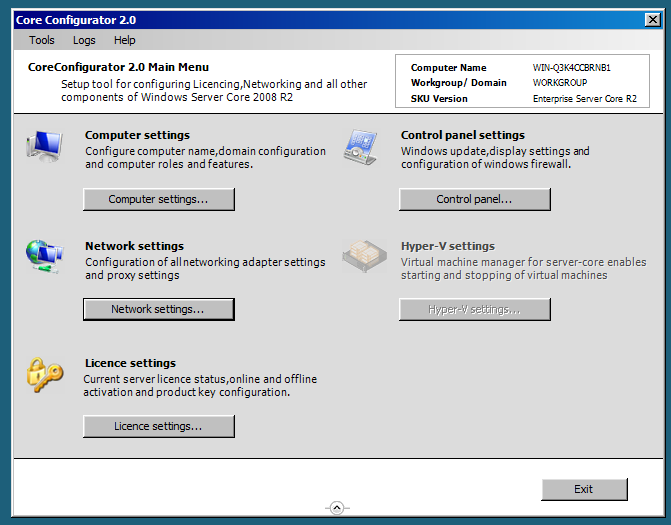Image resolution: width=671 pixels, height=525 pixels.
Task: Select the computer name WIN-Q3K4CCBRNB1
Action: 571,68
